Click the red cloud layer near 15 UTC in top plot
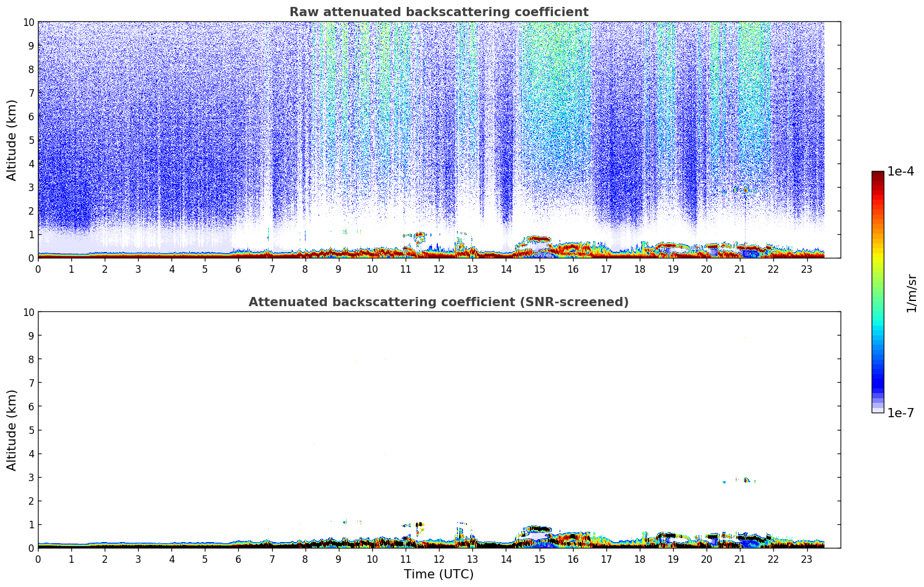The width and height of the screenshot is (924, 587). [538, 238]
